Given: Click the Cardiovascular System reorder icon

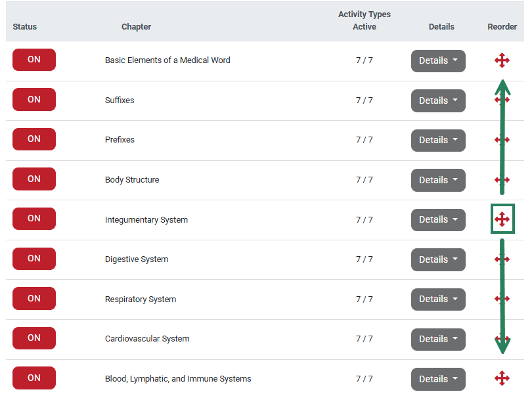Looking at the screenshot, I should click(502, 339).
